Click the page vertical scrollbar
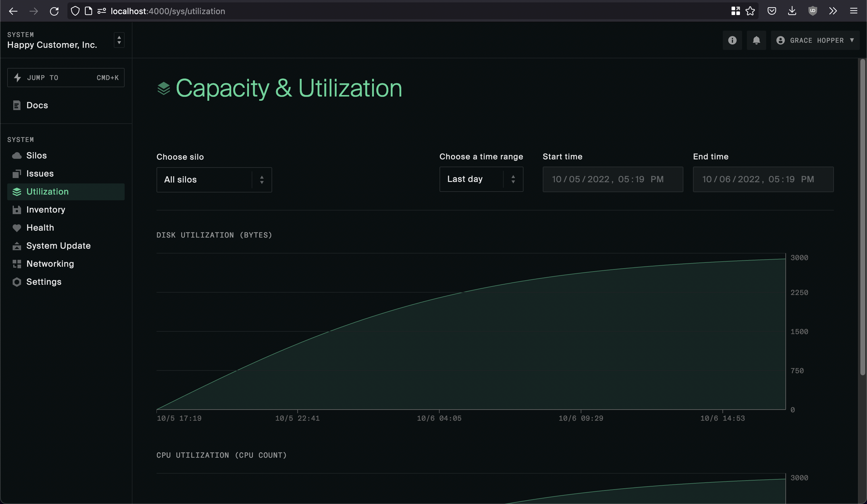The height and width of the screenshot is (504, 867). click(862, 217)
